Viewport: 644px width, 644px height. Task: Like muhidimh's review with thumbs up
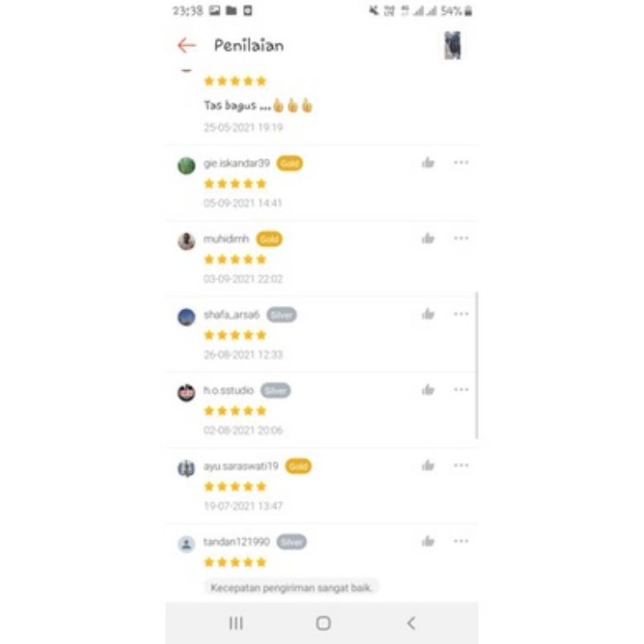tap(428, 238)
